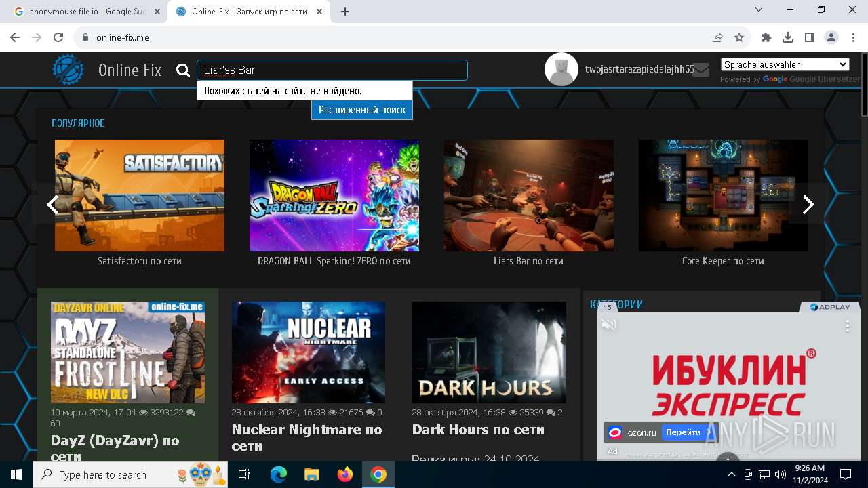
Task: Click Расширенный поиск button
Action: tap(362, 110)
